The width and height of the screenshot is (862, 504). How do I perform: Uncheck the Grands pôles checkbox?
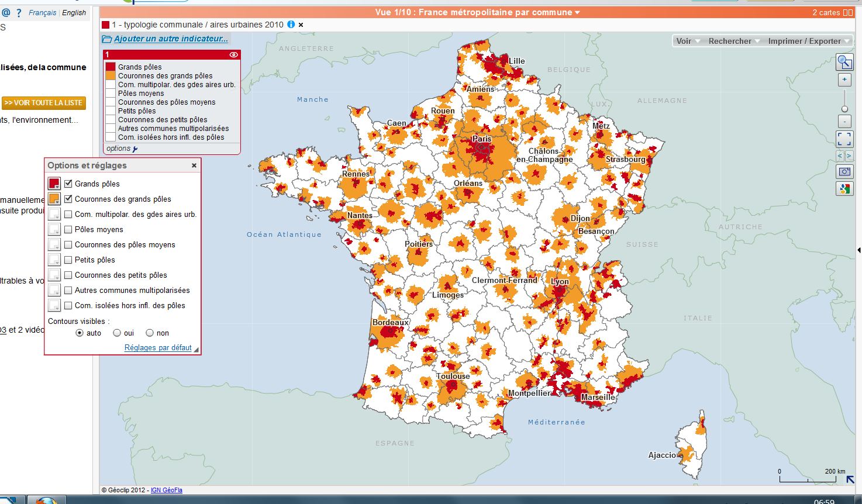tap(68, 184)
